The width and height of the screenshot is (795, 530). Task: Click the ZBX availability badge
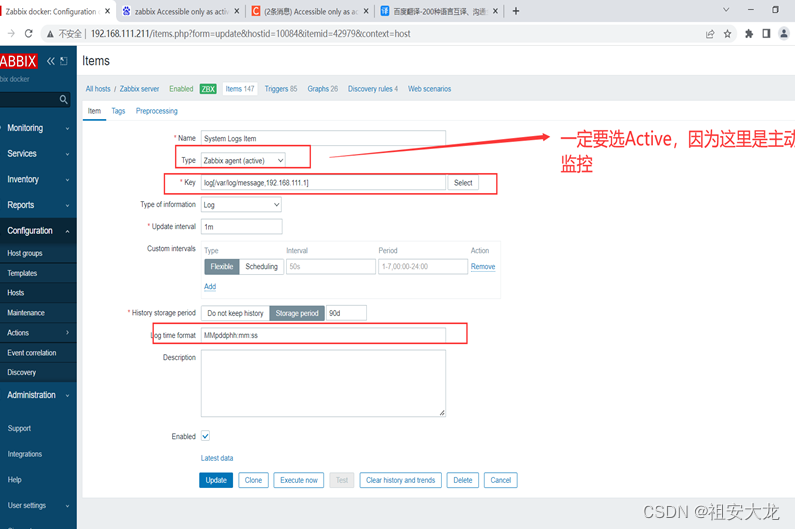208,89
